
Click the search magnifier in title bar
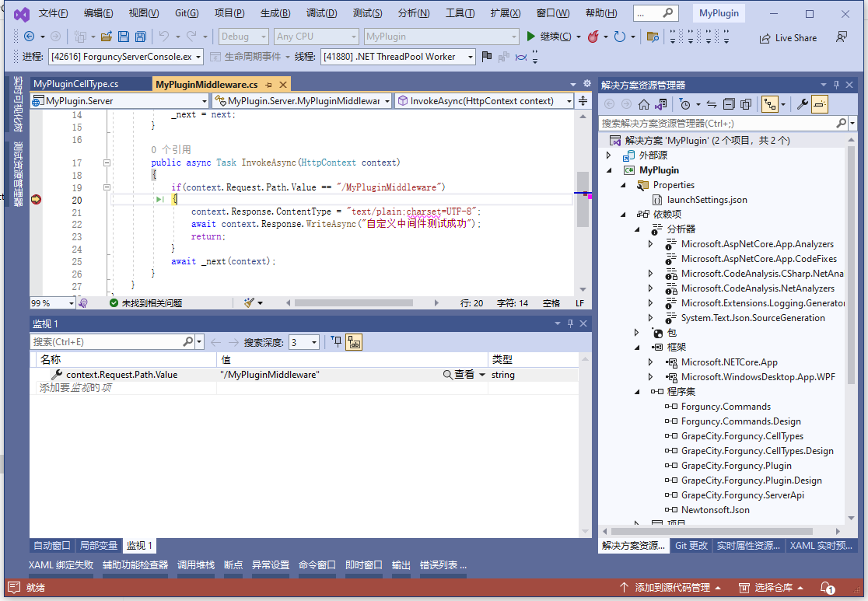[x=668, y=12]
